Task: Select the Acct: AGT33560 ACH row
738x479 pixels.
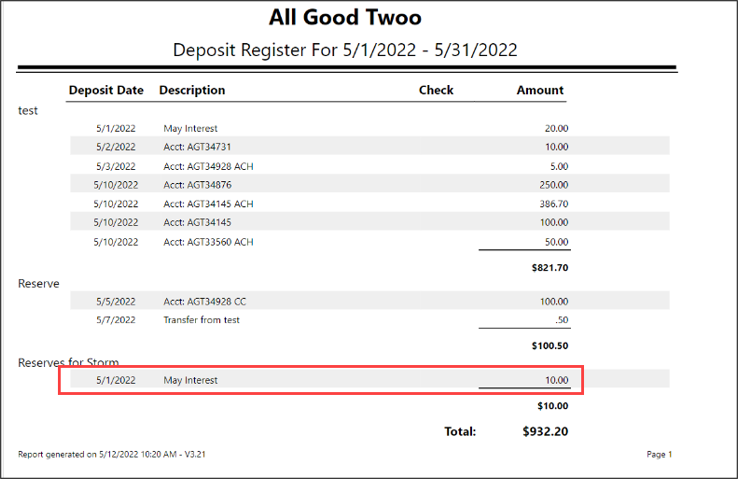Action: click(x=369, y=241)
